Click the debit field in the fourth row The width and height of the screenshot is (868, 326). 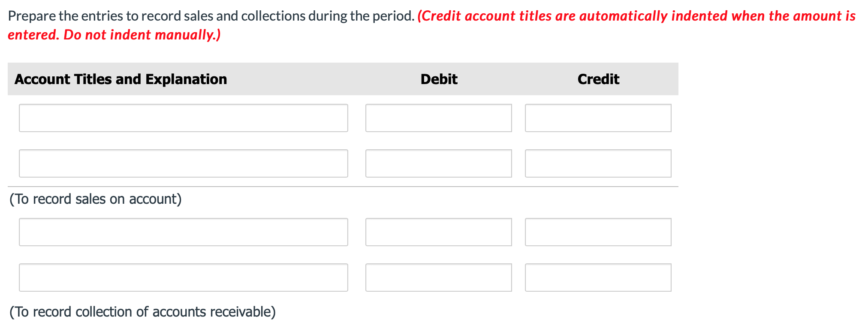[x=439, y=277]
